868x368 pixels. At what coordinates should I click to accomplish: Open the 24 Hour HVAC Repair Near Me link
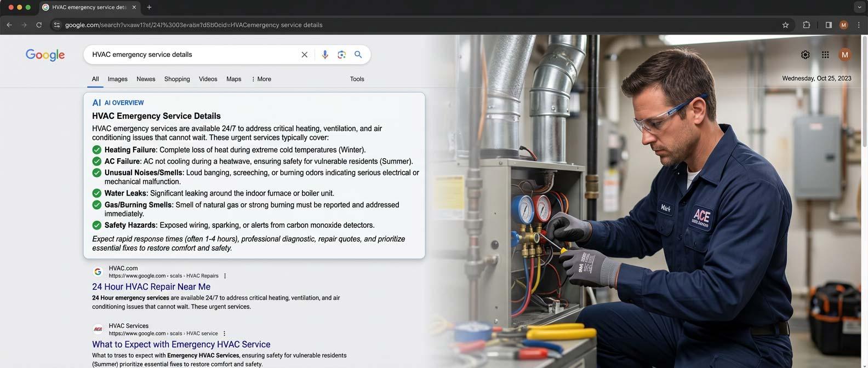click(151, 287)
